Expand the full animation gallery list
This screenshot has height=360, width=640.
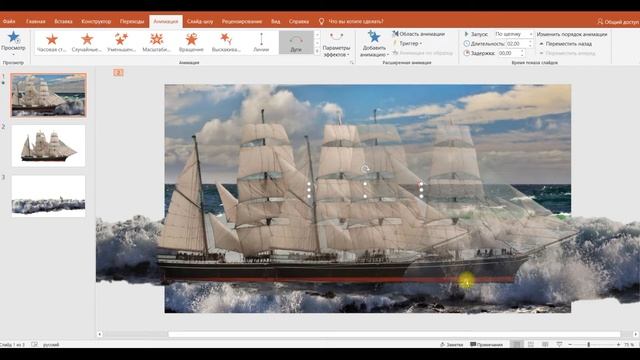click(x=317, y=51)
